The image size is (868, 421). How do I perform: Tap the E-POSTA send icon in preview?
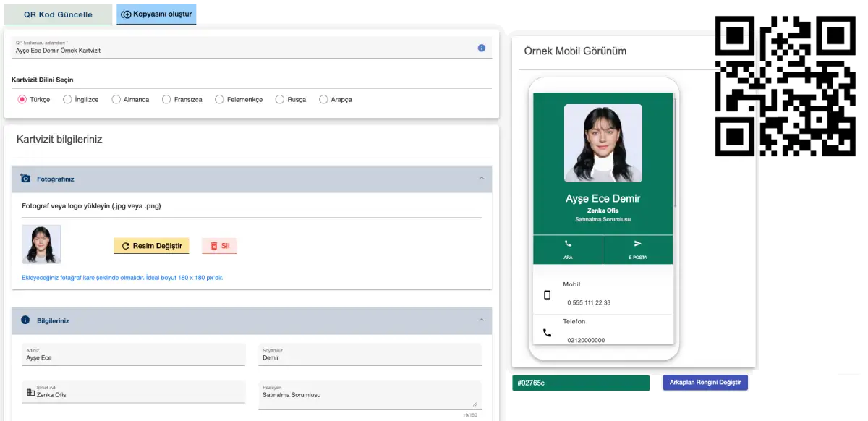(637, 244)
